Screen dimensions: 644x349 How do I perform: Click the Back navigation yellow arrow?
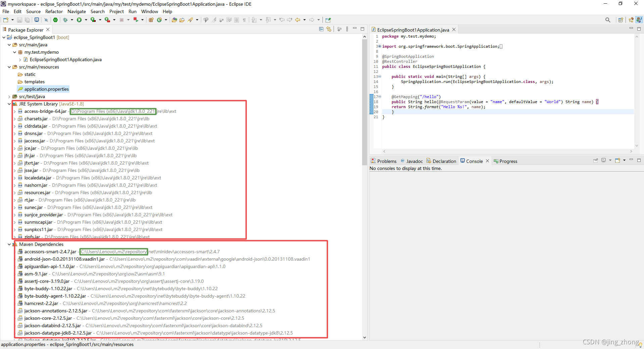click(297, 20)
